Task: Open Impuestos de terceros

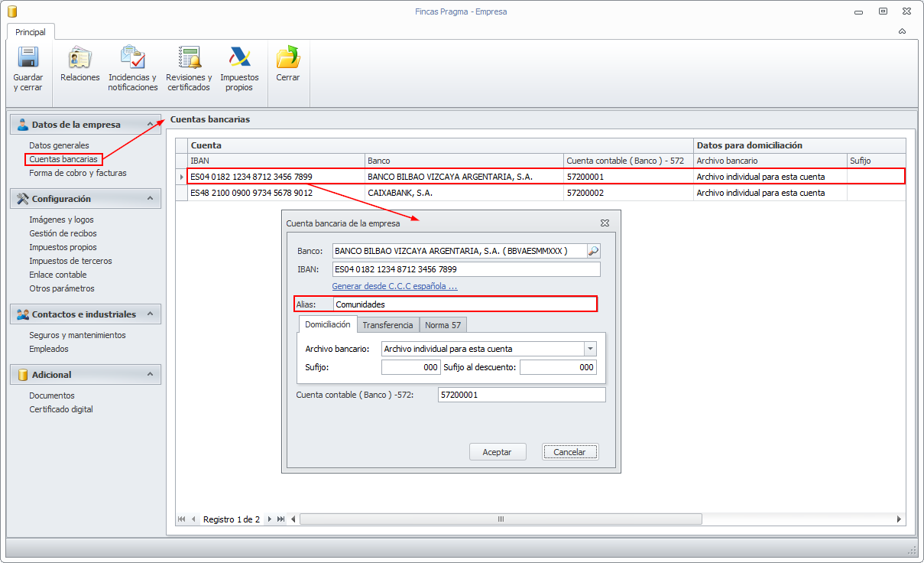Action: point(70,261)
